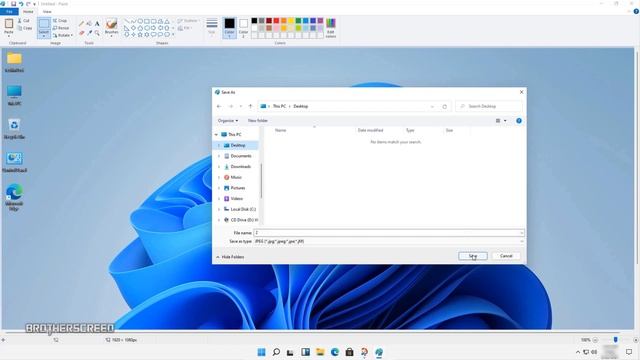Open the File name history dropdown arrow

click(x=521, y=233)
